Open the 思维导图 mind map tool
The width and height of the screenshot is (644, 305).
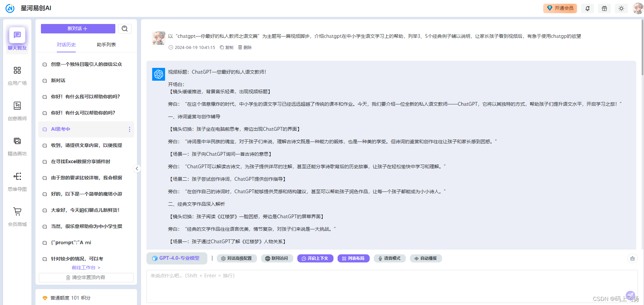point(17,181)
